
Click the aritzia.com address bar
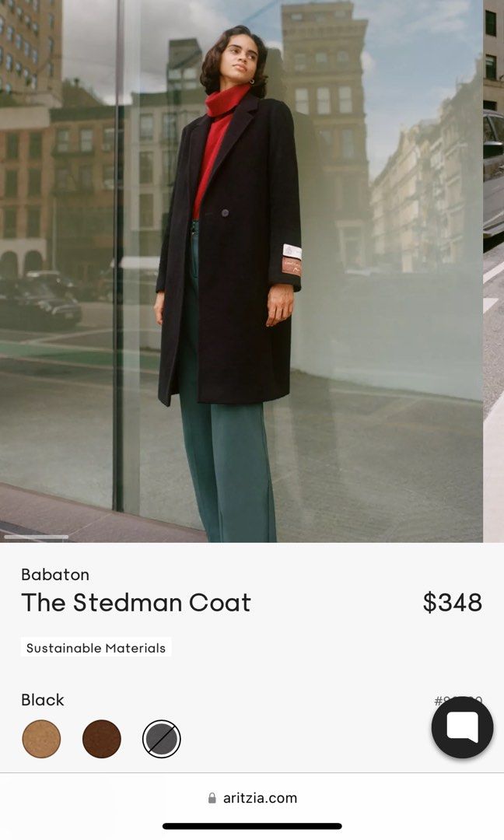tap(252, 798)
